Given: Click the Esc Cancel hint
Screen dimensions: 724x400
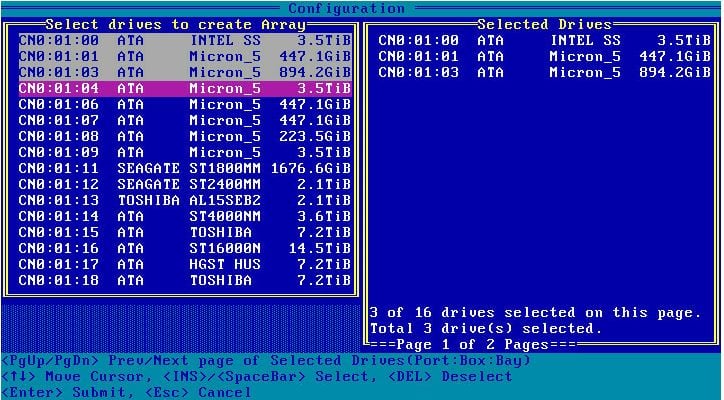Looking at the screenshot, I should coord(199,393).
